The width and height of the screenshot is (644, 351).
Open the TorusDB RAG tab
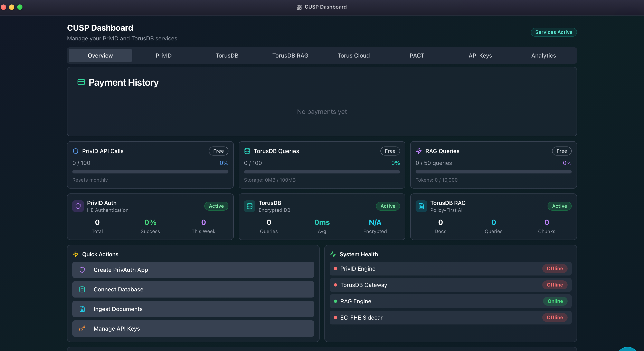[290, 56]
